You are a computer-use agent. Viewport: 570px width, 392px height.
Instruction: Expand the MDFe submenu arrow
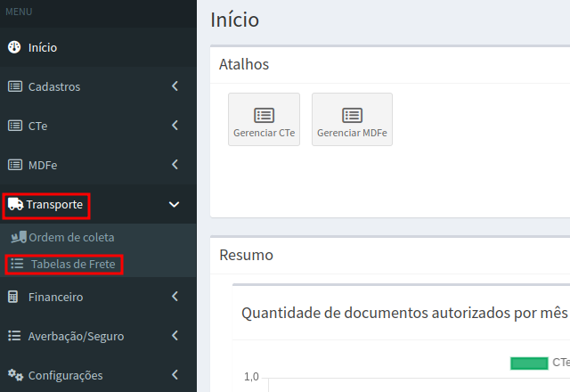[x=175, y=165]
